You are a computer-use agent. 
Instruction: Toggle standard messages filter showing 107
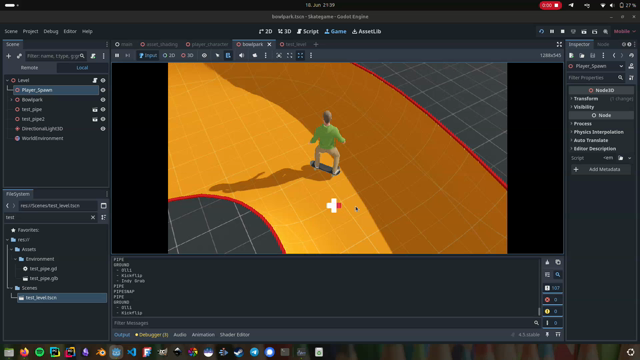click(553, 288)
